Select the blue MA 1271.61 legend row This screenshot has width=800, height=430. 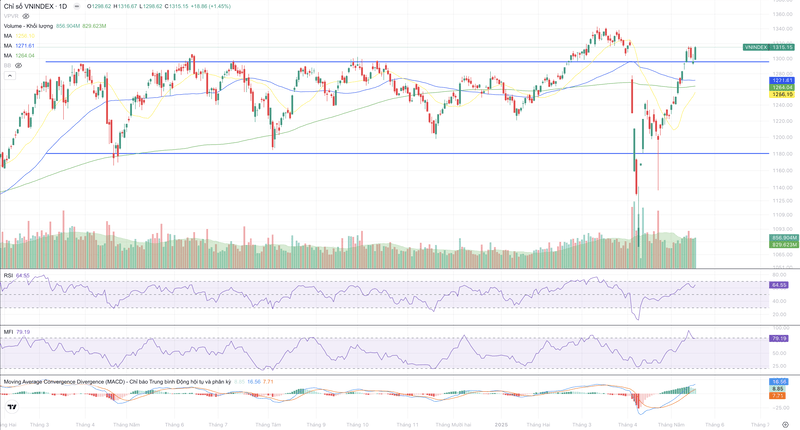tap(19, 45)
